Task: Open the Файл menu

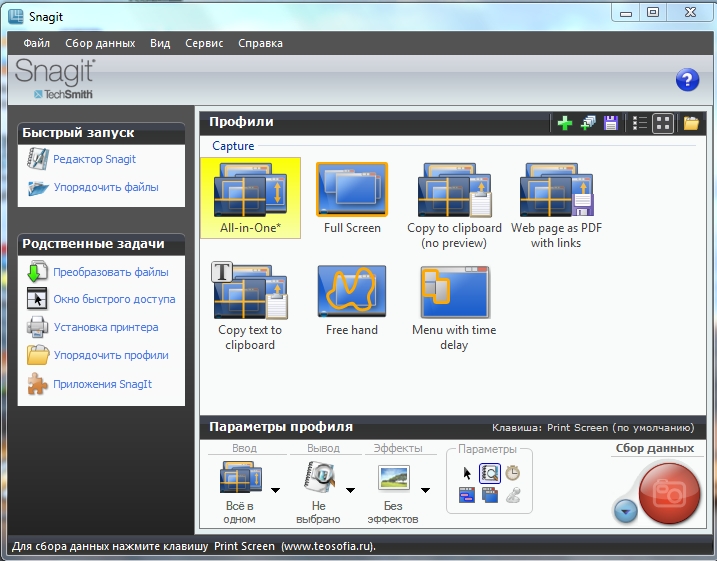Action: 37,43
